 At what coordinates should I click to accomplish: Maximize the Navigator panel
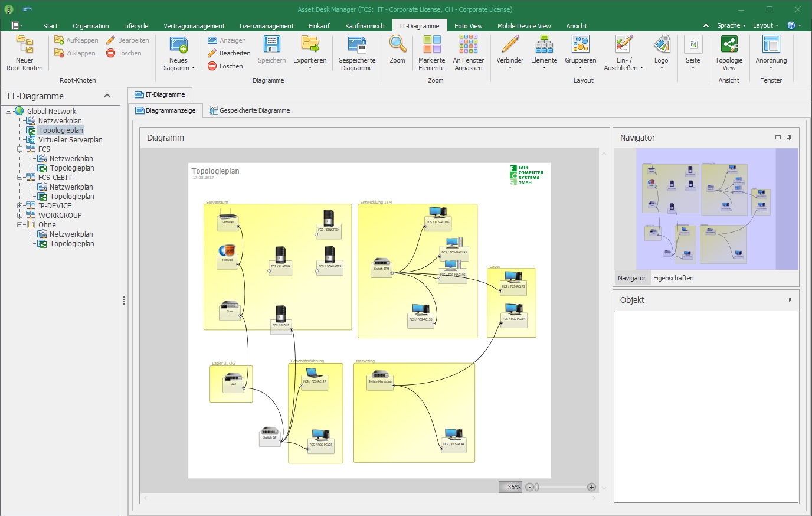coord(778,138)
